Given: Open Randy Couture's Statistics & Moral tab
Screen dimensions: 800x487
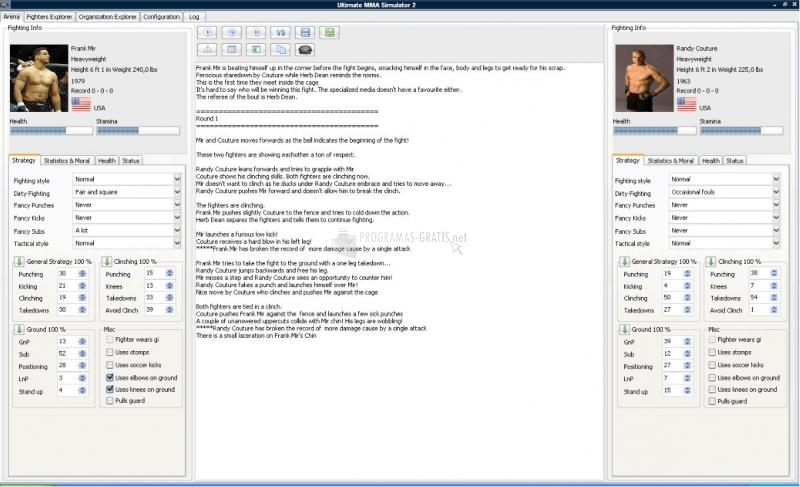Looking at the screenshot, I should click(x=670, y=161).
